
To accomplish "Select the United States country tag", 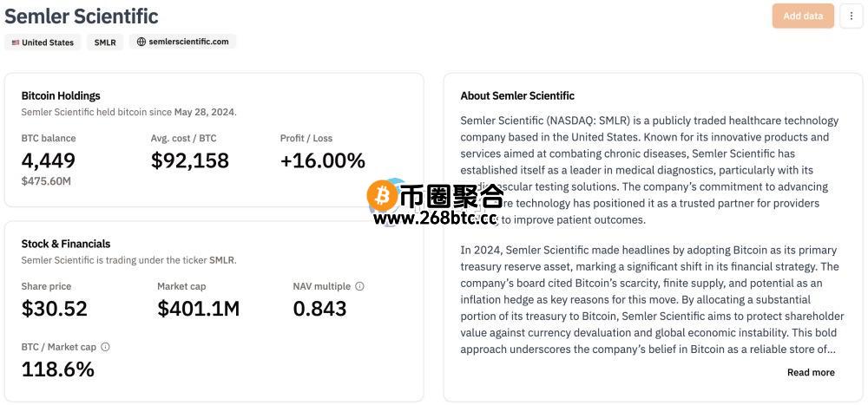I will point(43,42).
